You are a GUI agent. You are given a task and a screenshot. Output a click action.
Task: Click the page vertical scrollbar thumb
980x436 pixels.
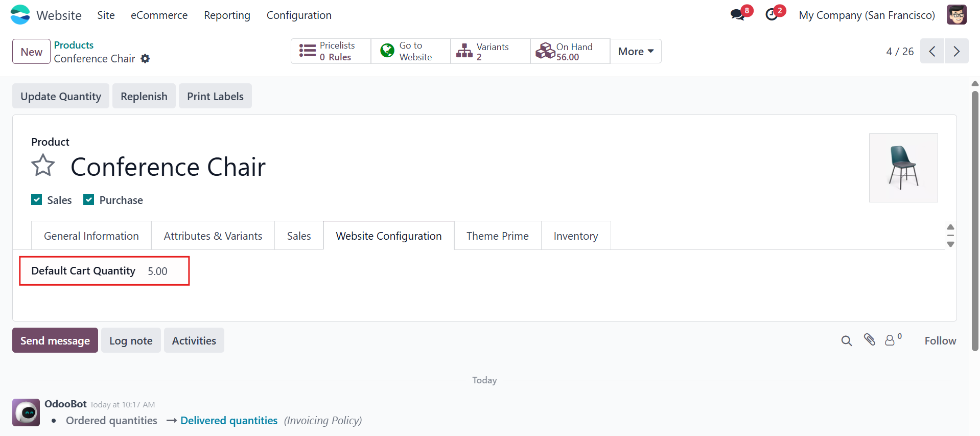975,221
